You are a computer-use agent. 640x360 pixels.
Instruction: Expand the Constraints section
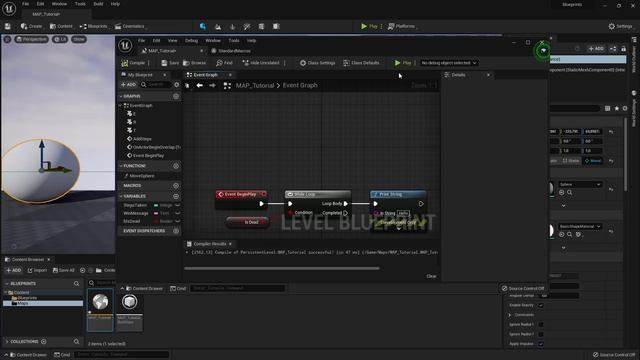click(510, 315)
